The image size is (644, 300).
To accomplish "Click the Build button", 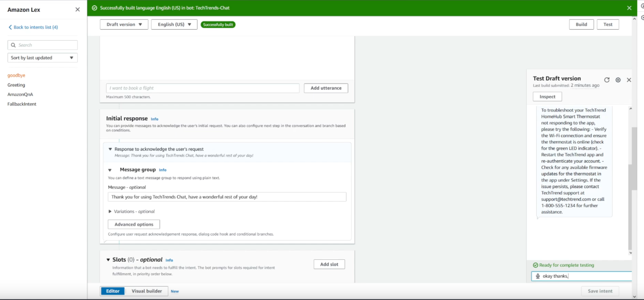I will (x=581, y=25).
